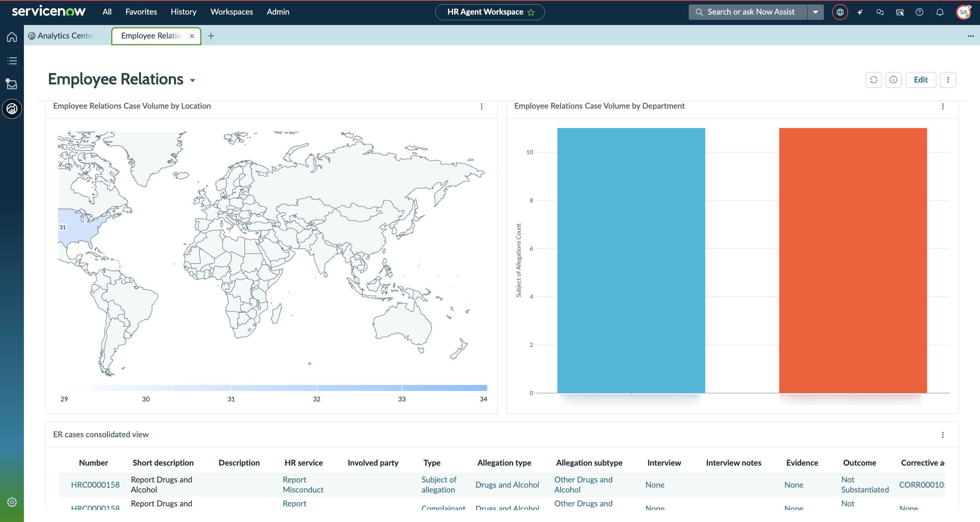Sort by the Number column header
Screen dimensions: 980x522
click(93, 463)
